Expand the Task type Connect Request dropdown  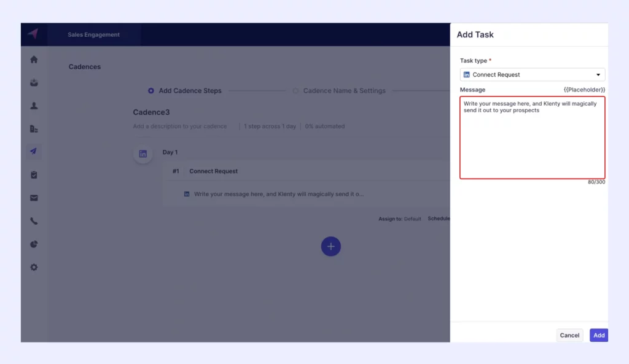click(532, 75)
